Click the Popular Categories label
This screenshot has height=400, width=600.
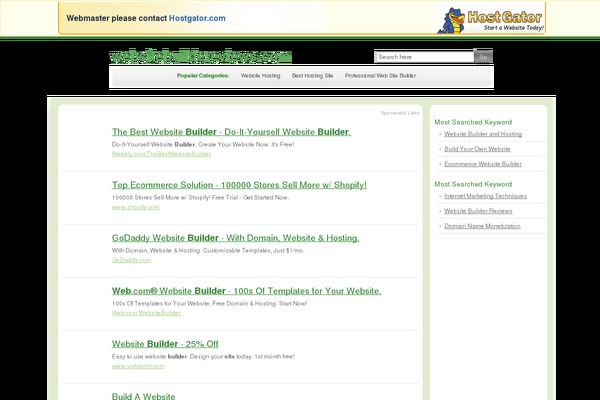[x=203, y=76]
